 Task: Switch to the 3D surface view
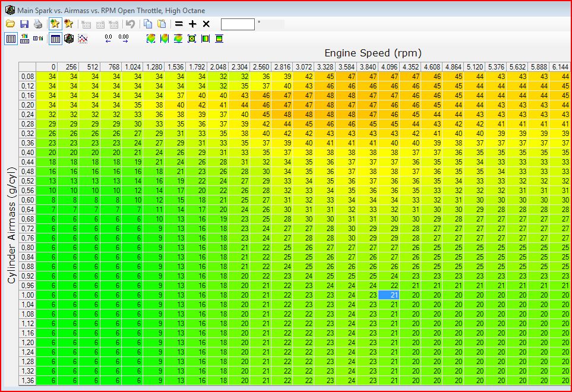pos(69,39)
